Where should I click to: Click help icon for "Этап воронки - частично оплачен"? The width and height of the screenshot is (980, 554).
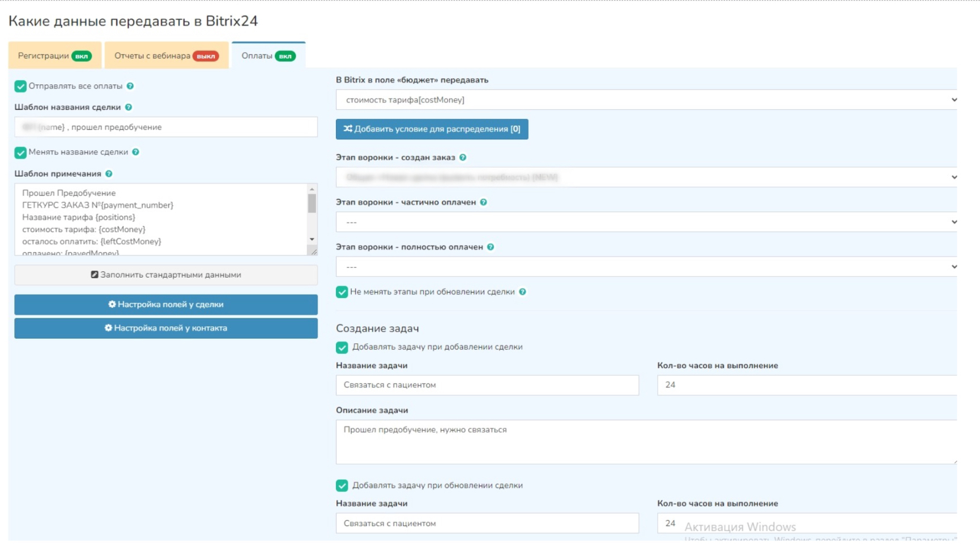(x=483, y=202)
